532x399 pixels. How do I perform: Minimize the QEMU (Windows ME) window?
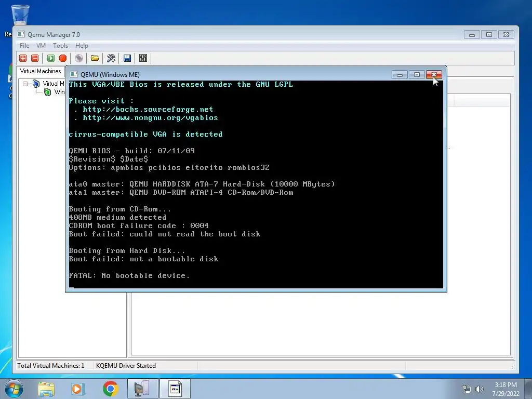coord(400,74)
